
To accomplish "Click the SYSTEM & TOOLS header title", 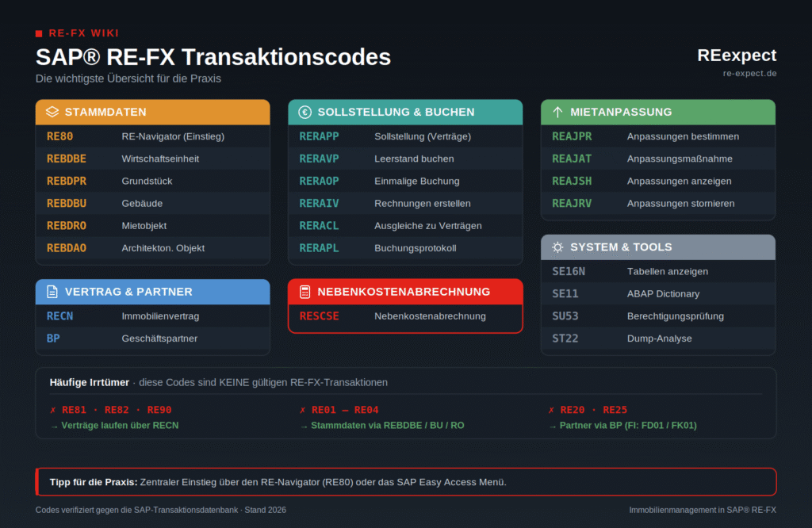I will pos(621,247).
